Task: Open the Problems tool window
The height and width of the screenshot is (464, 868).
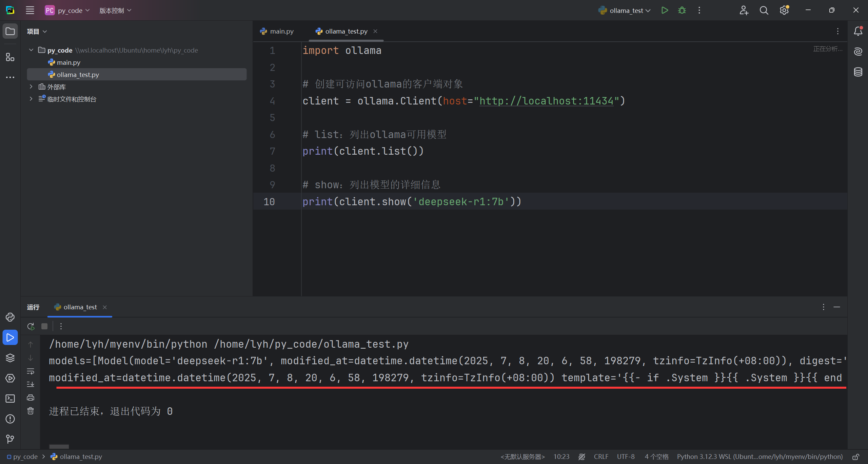Action: point(10,419)
